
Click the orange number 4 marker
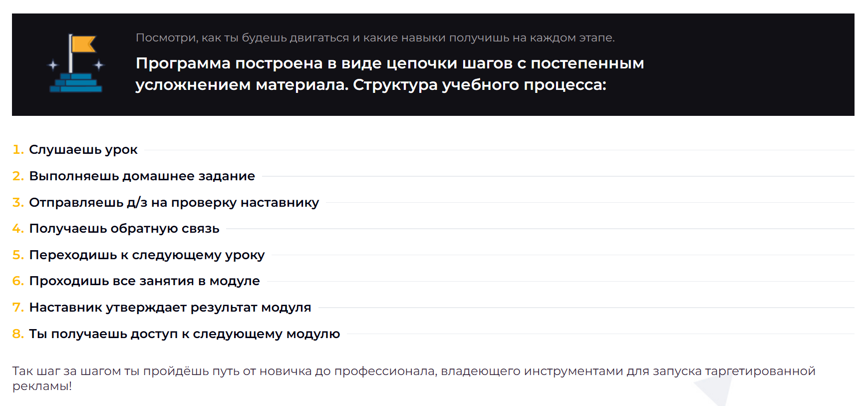(x=18, y=229)
